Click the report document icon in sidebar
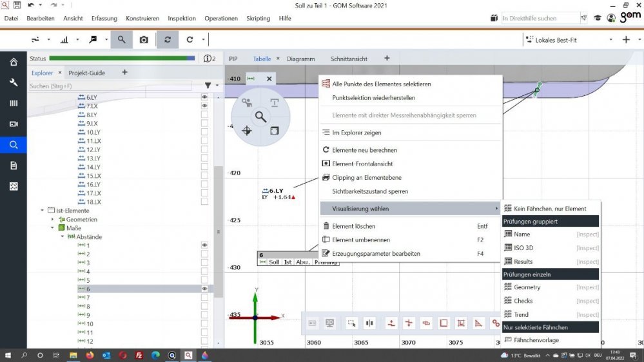Viewport: 644px width, 362px height. [x=14, y=166]
